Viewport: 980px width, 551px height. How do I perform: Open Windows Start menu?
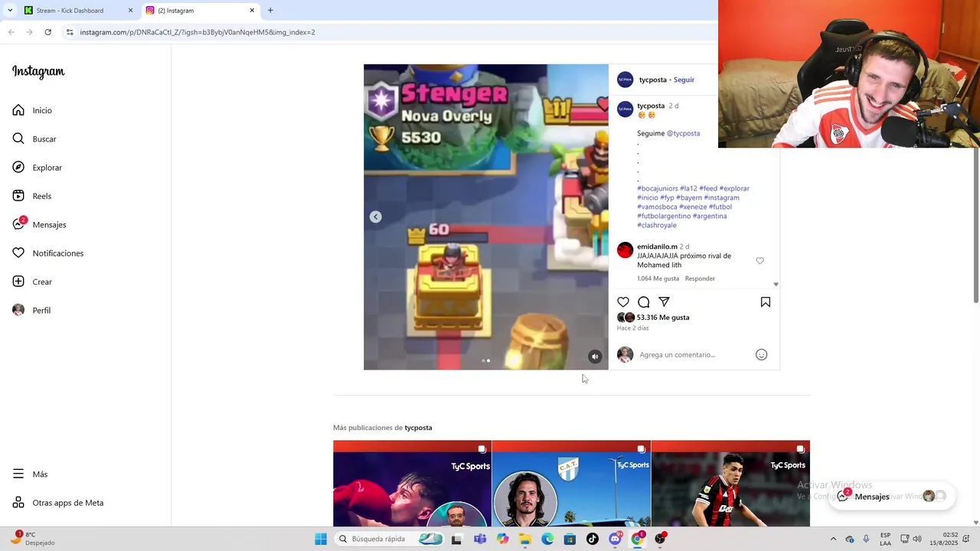(x=321, y=539)
